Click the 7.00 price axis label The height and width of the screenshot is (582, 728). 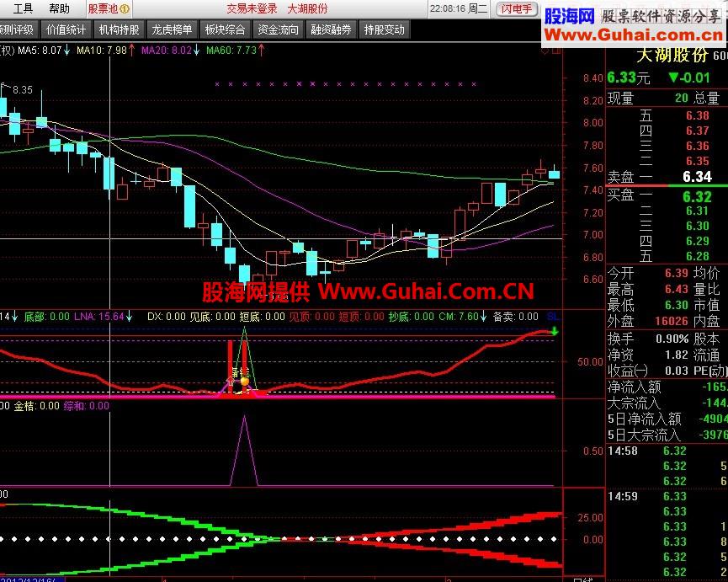tap(592, 235)
